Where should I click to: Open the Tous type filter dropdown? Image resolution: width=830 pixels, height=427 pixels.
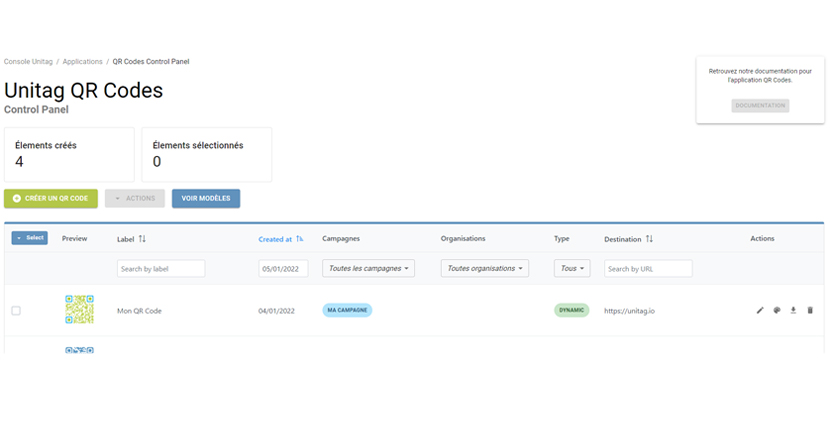pyautogui.click(x=573, y=268)
